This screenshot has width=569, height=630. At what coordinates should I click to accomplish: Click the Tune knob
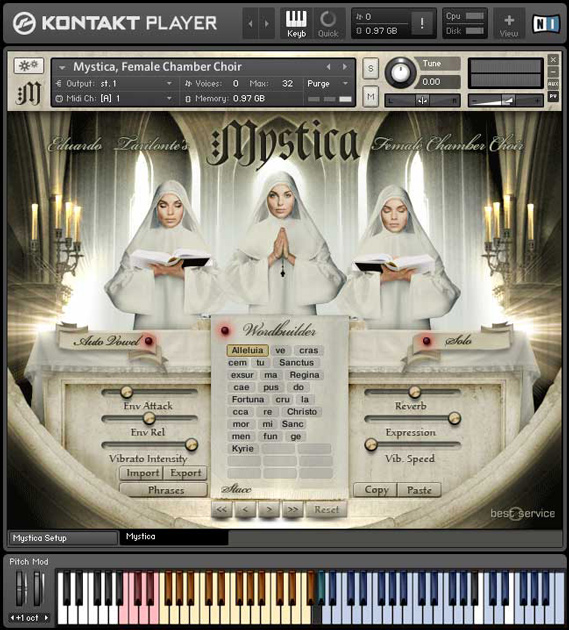(400, 73)
